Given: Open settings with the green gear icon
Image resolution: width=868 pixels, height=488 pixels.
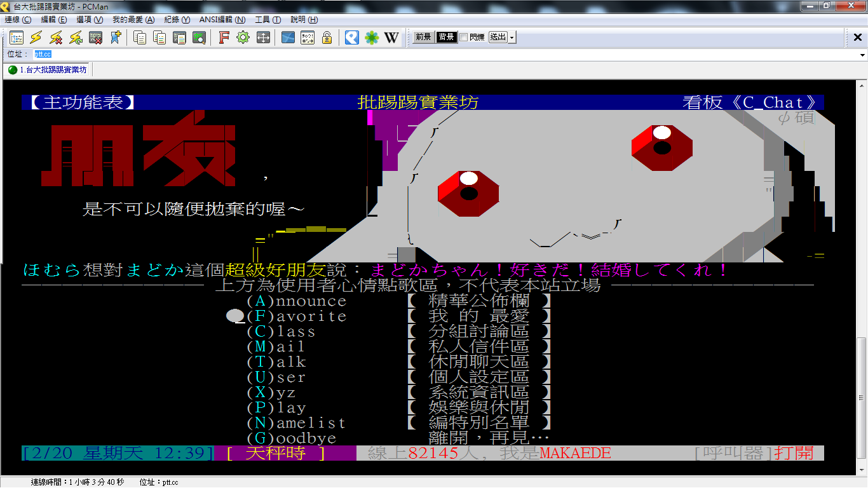Looking at the screenshot, I should pos(243,37).
